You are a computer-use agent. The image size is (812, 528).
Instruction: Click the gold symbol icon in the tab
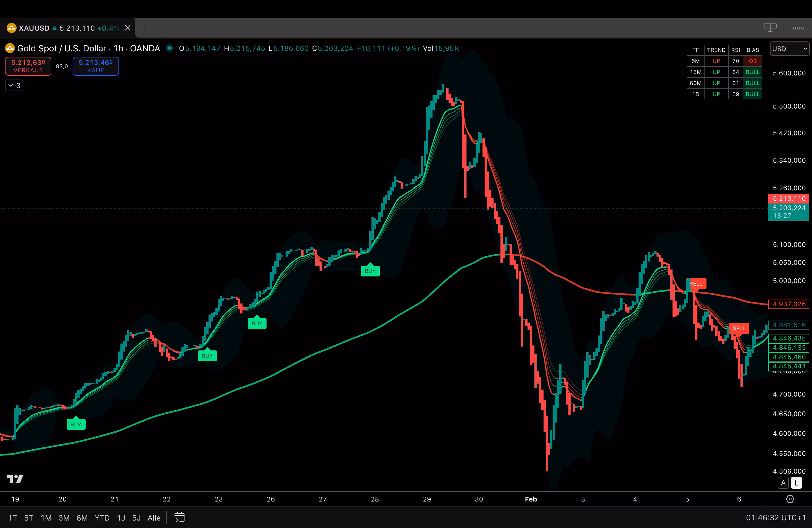tap(11, 28)
